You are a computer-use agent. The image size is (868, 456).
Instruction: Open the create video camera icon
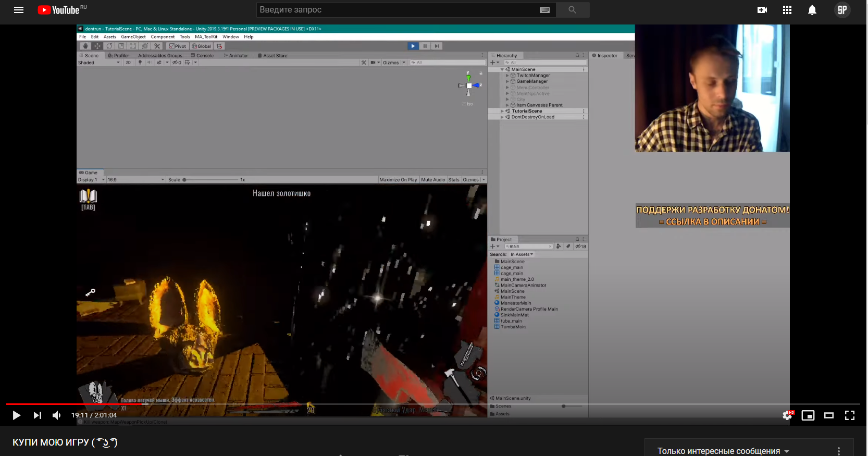click(762, 10)
